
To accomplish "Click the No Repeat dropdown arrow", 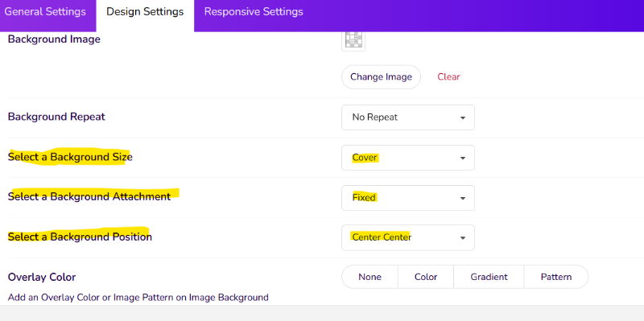I will (463, 118).
